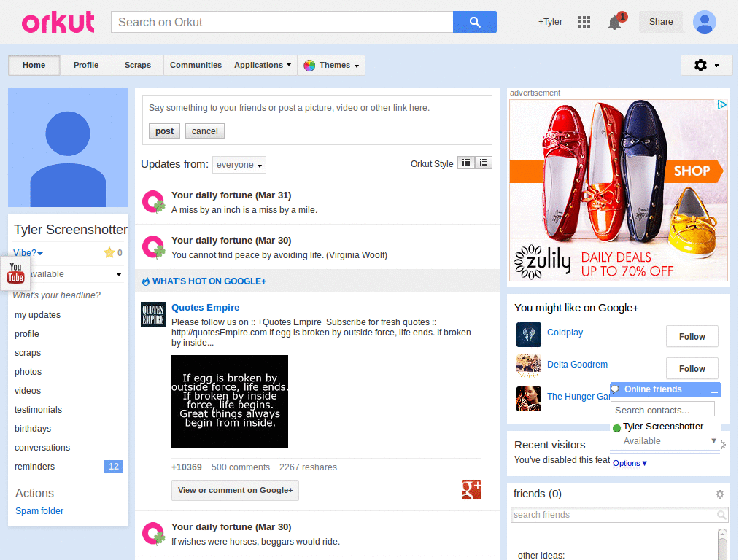The image size is (747, 560).
Task: Click the post button
Action: pyautogui.click(x=164, y=131)
